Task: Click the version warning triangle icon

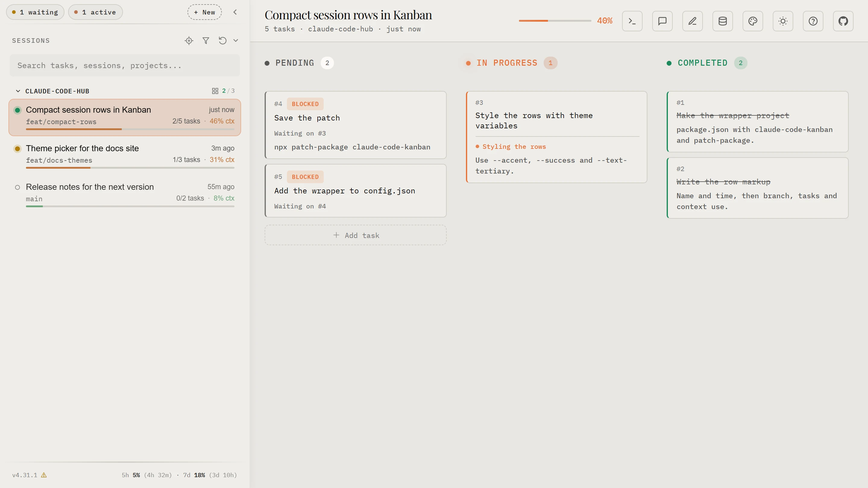Action: 44,475
